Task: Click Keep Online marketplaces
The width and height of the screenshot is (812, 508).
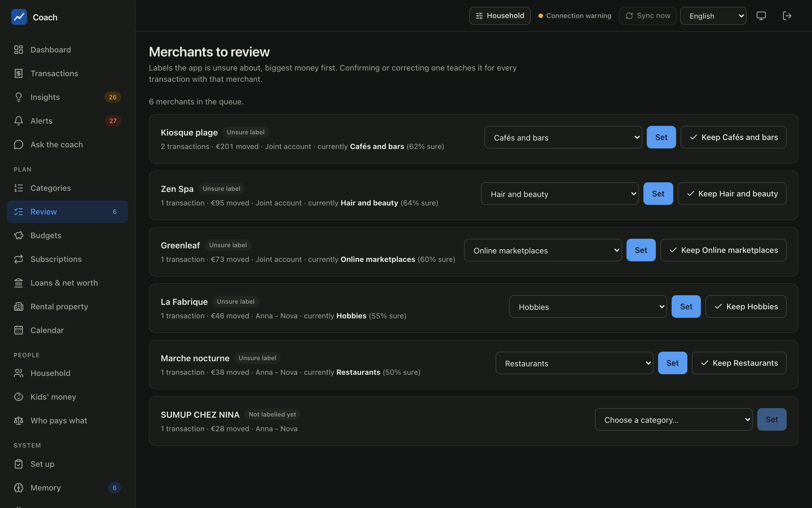Action: [x=723, y=250]
